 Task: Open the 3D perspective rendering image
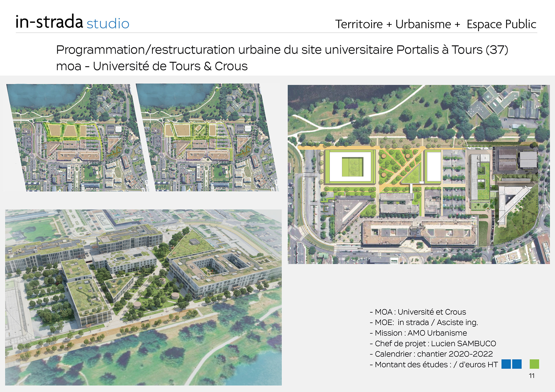pyautogui.click(x=143, y=297)
